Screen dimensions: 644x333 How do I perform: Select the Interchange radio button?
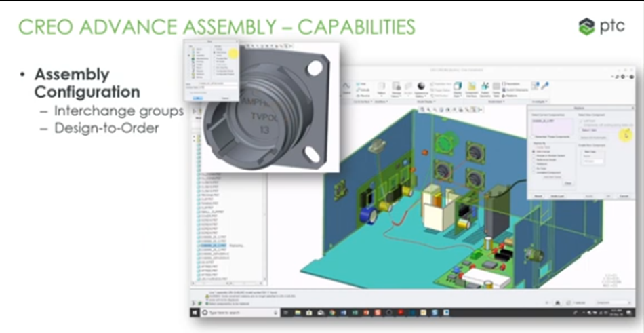534,152
